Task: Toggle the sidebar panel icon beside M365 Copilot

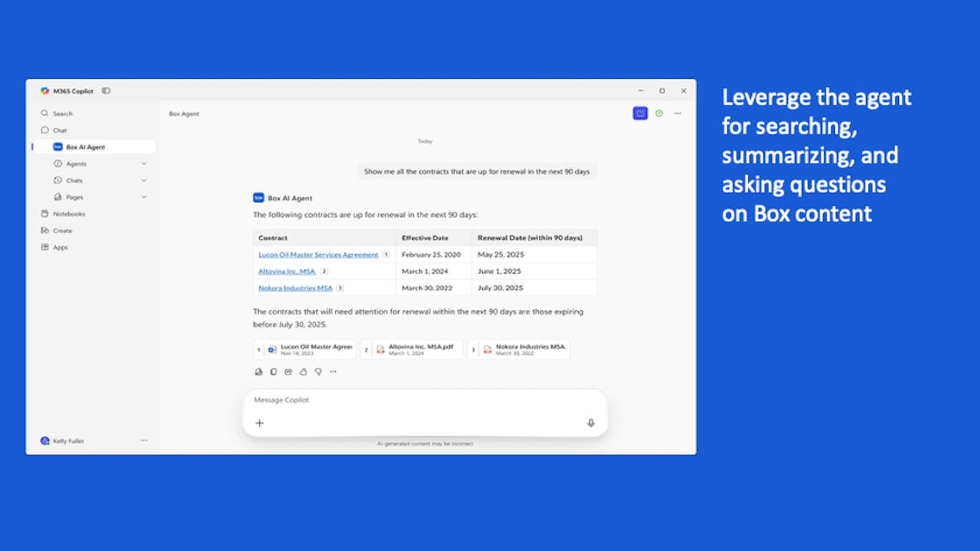Action: click(x=106, y=91)
